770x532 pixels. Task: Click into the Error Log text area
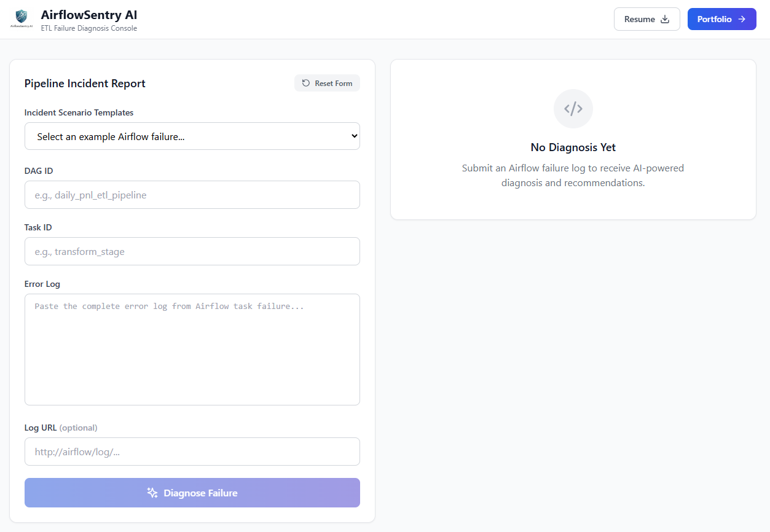pyautogui.click(x=192, y=350)
